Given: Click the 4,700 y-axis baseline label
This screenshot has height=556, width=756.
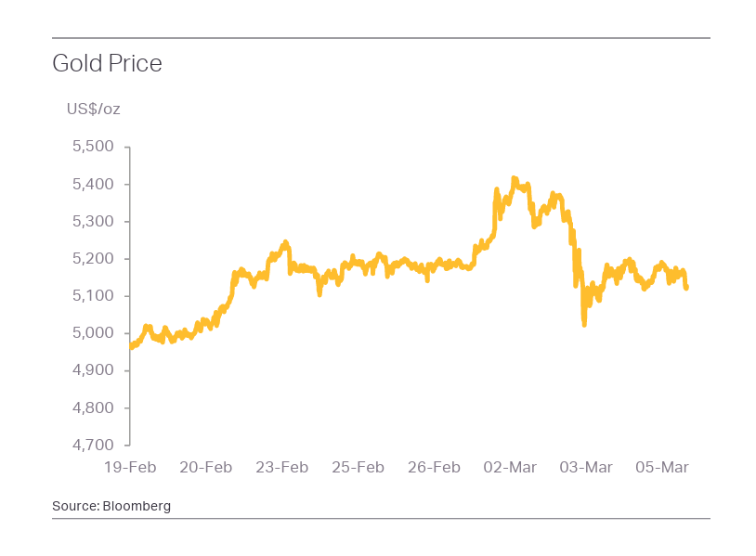Looking at the screenshot, I should coord(92,445).
